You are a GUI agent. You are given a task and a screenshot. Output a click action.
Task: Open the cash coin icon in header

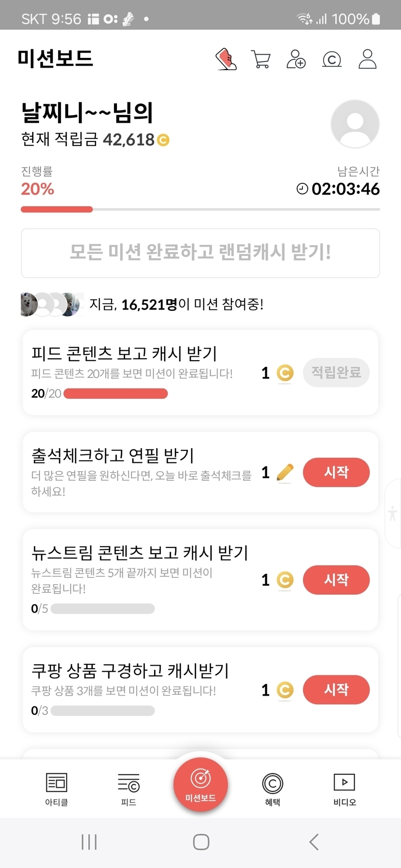[x=332, y=59]
